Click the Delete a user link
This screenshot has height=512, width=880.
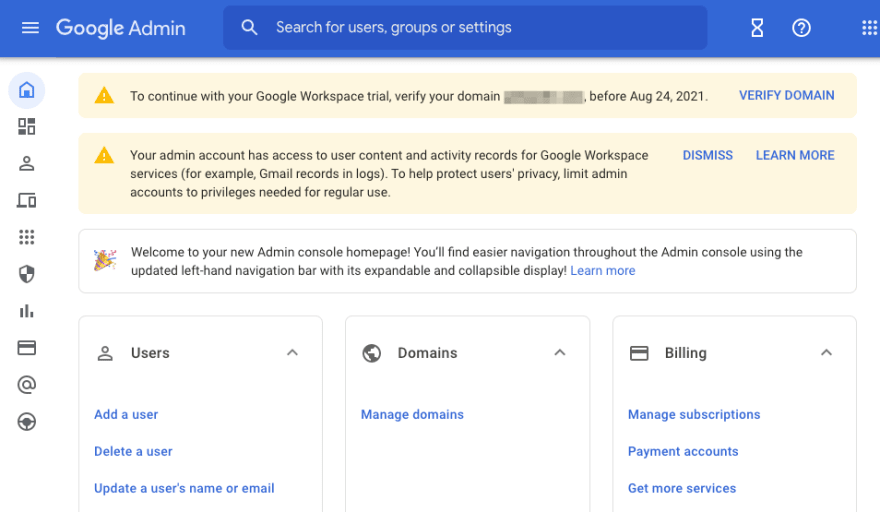(x=133, y=451)
